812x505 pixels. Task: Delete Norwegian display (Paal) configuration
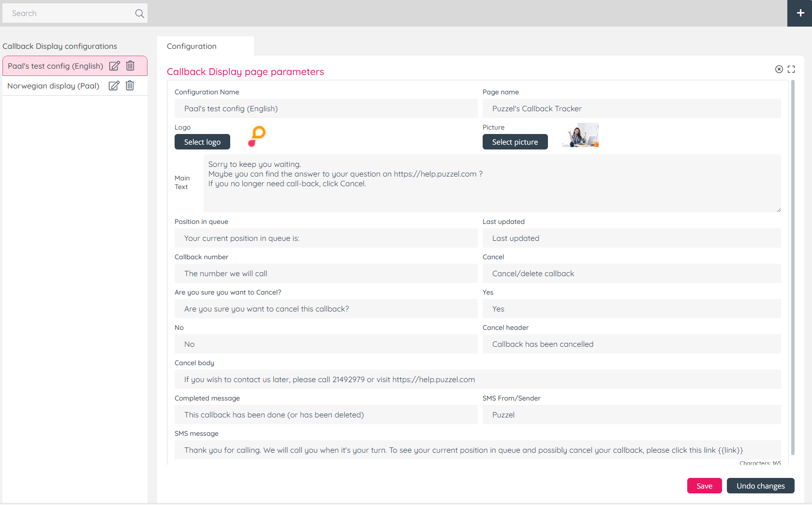(130, 86)
